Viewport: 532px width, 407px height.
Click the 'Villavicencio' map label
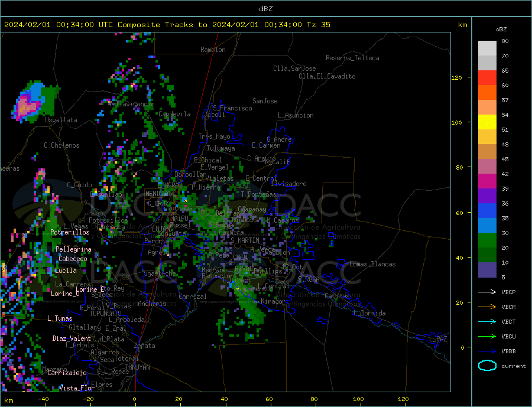click(131, 104)
